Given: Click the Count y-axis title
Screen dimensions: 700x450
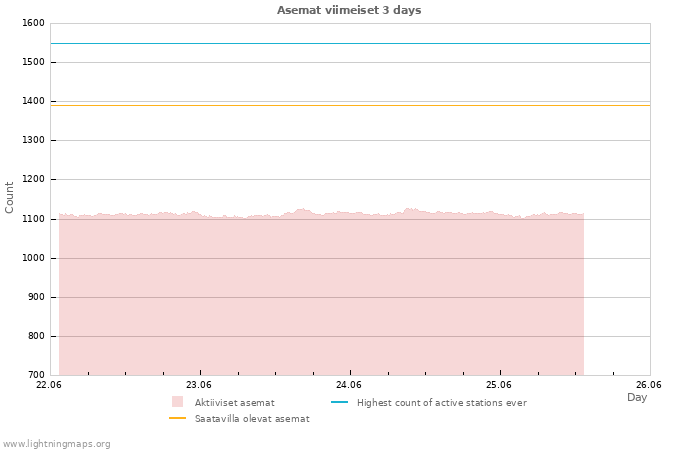Looking at the screenshot, I should (x=9, y=198).
